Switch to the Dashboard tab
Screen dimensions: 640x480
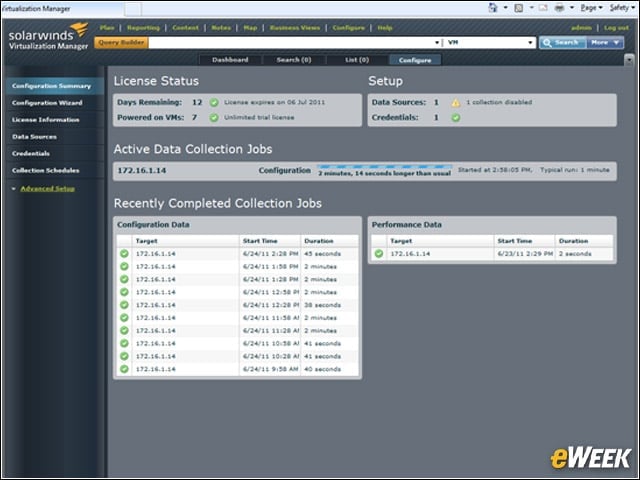coord(230,60)
